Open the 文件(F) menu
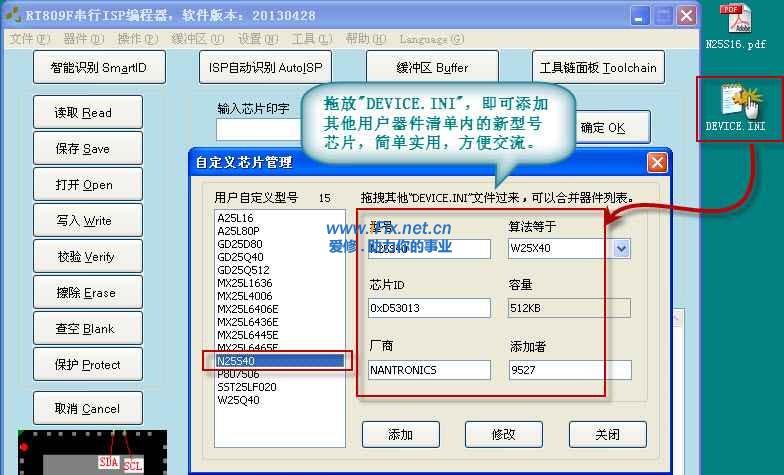Viewport: 784px width, 475px height. click(x=29, y=39)
